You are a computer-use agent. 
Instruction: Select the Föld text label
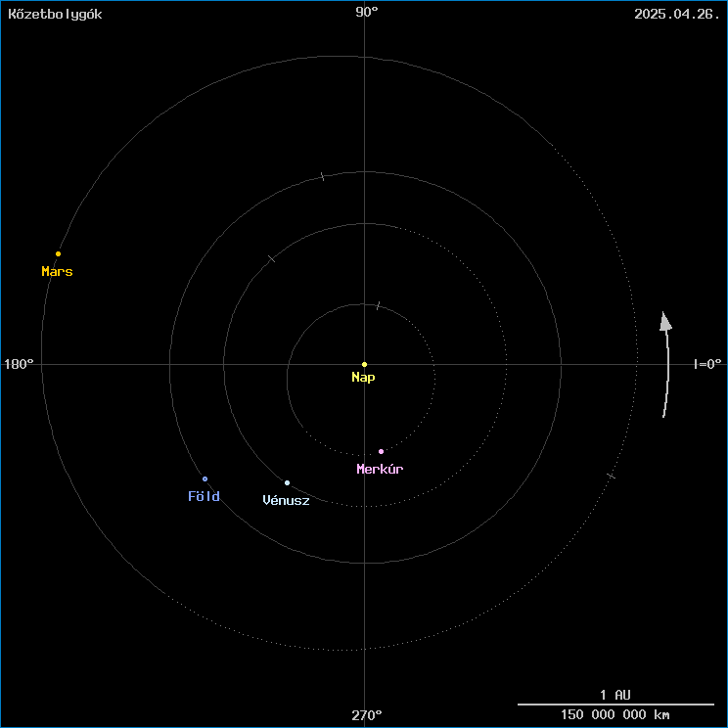pos(204,497)
